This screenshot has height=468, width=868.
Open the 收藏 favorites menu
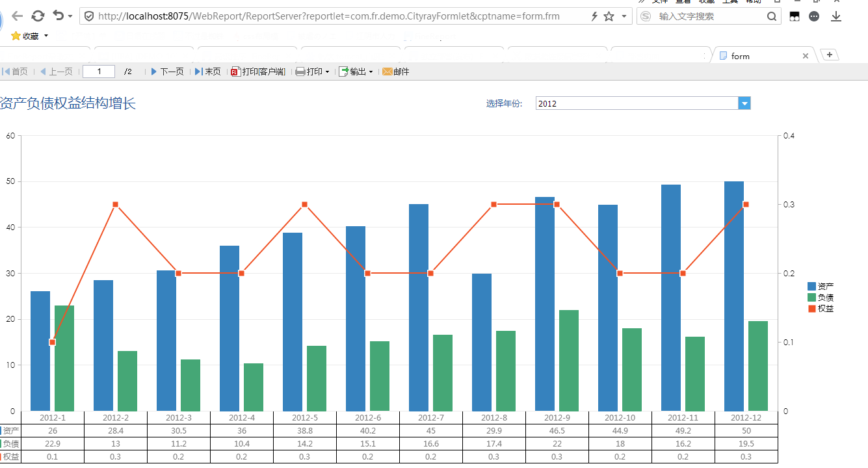tap(30, 36)
